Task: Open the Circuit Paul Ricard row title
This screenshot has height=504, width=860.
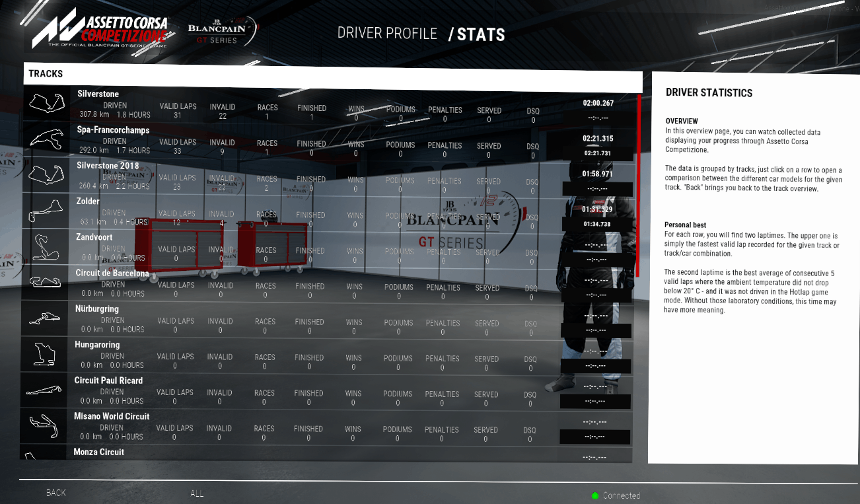Action: tap(108, 380)
